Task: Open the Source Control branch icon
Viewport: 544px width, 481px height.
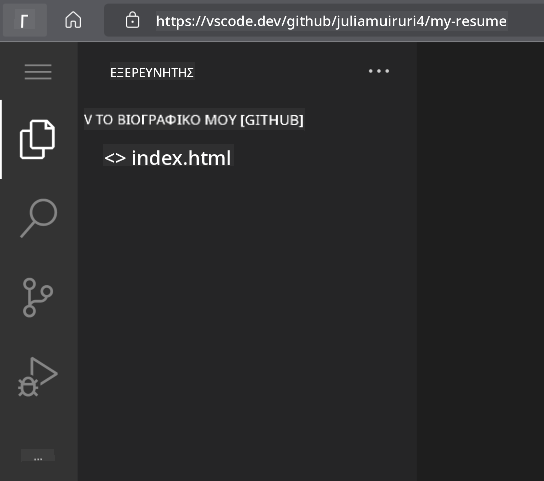Action: [x=37, y=297]
